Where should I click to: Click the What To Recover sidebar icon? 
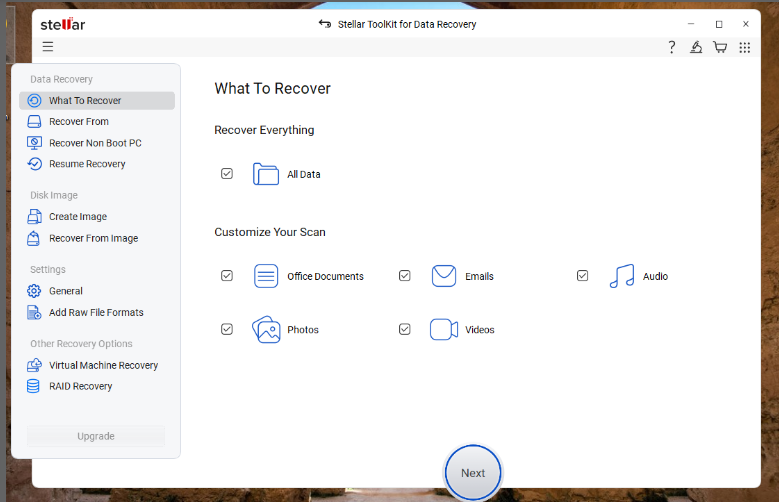pyautogui.click(x=34, y=100)
